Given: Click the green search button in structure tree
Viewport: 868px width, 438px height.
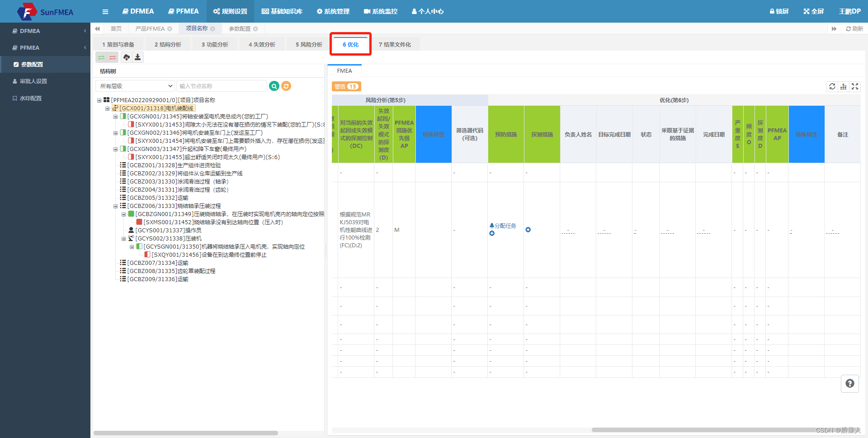Looking at the screenshot, I should [x=274, y=86].
